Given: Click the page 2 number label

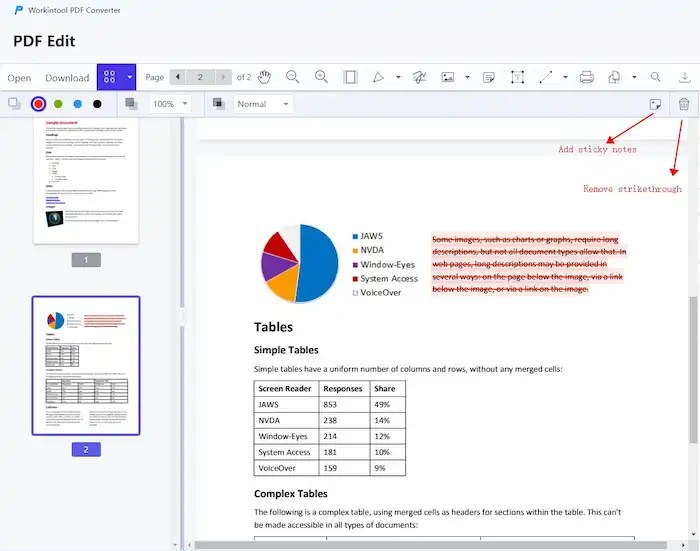Looking at the screenshot, I should [86, 450].
